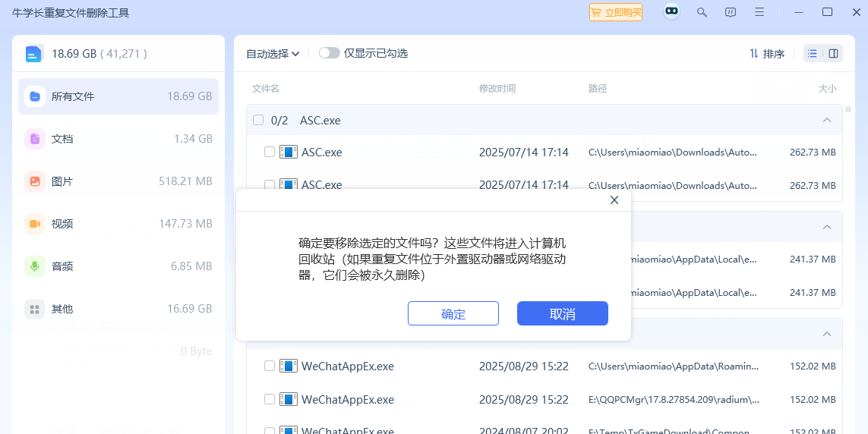Switch to split preview view
The width and height of the screenshot is (868, 434).
tap(833, 54)
